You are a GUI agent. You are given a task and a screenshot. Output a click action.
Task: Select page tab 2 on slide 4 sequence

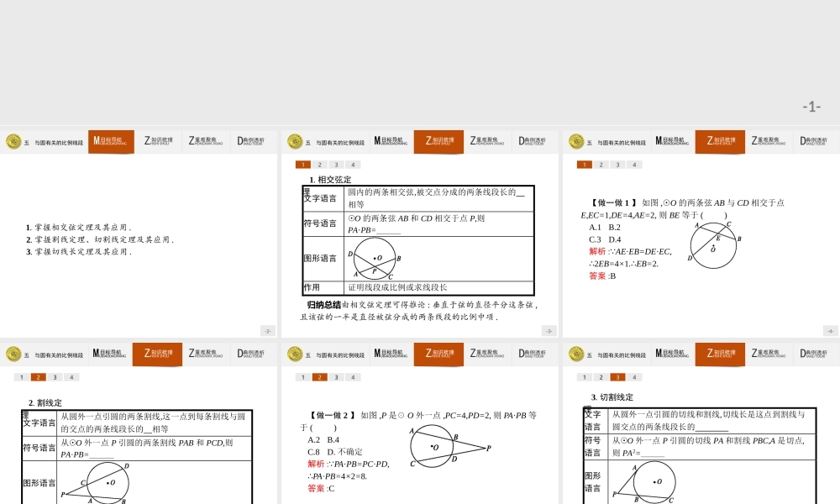click(37, 377)
